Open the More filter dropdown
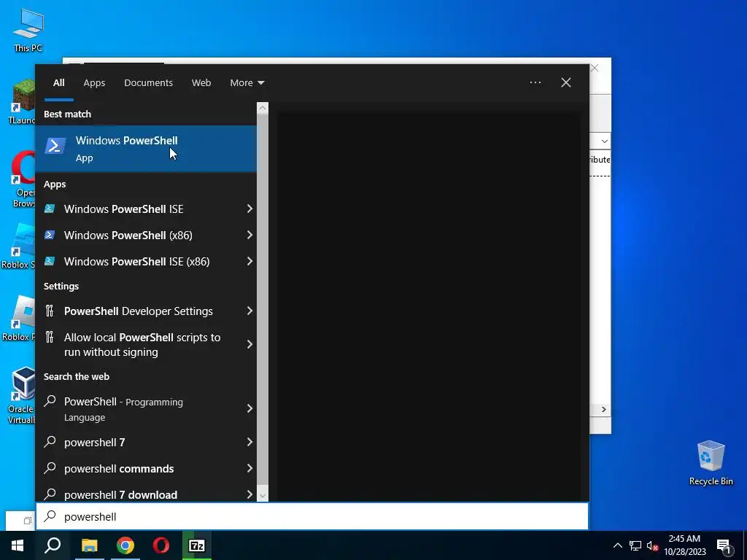The width and height of the screenshot is (747, 560). pyautogui.click(x=247, y=83)
